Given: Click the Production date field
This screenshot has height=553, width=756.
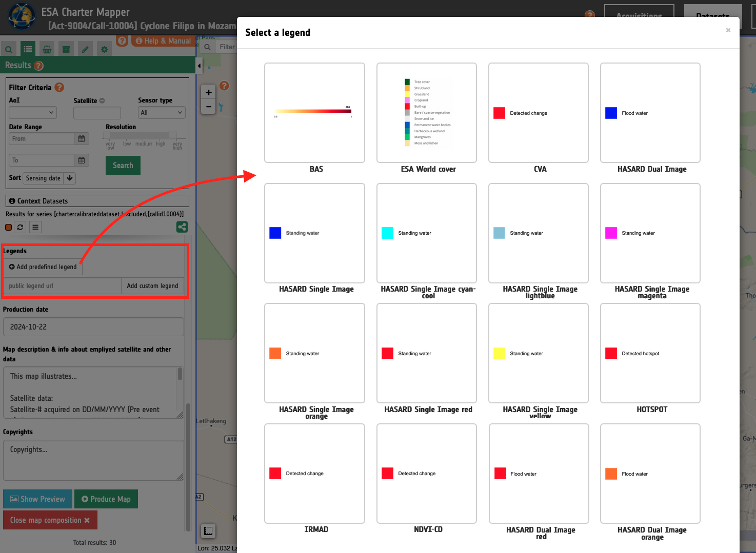Looking at the screenshot, I should tap(93, 327).
